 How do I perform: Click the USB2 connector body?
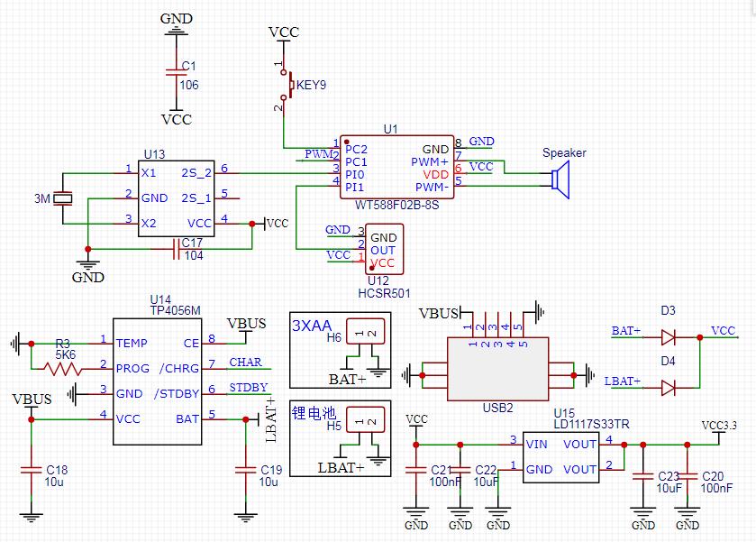(x=497, y=369)
